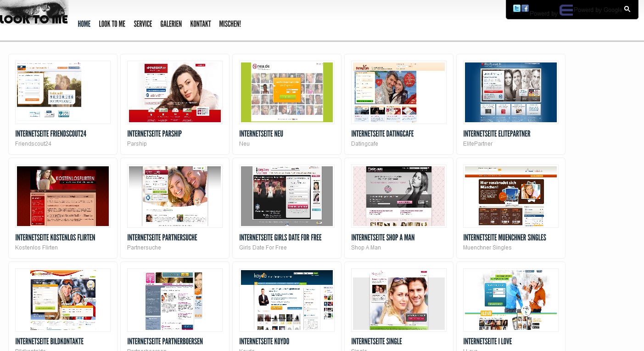Open the Service menu
This screenshot has width=644, height=351.
tap(143, 24)
